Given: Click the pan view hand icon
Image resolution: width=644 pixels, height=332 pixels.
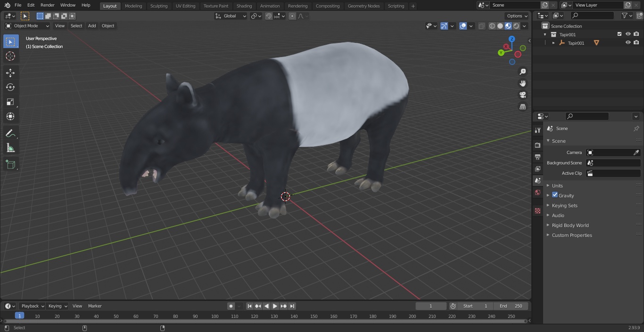Looking at the screenshot, I should [x=522, y=83].
